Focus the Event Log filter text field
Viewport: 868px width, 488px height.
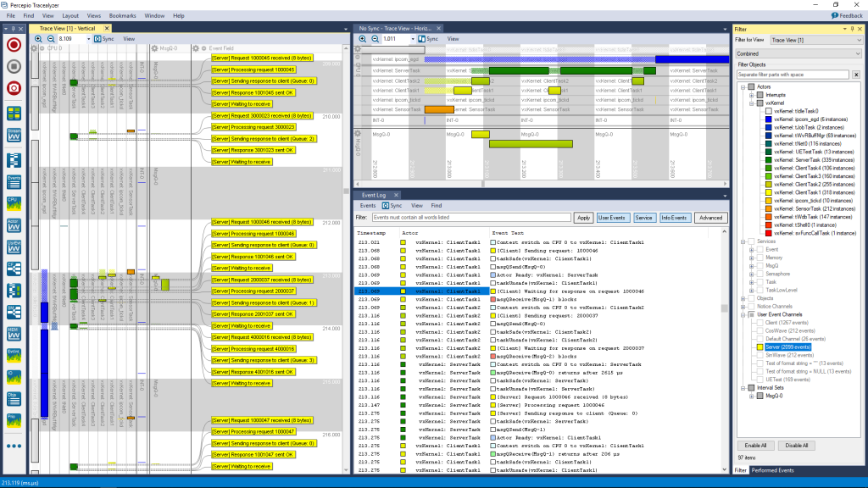tap(471, 218)
